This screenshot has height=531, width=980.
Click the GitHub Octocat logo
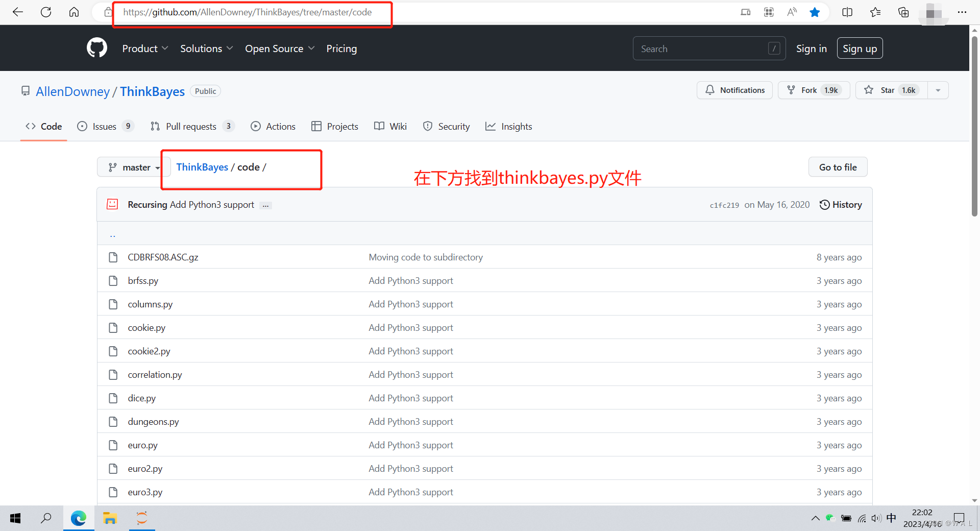pos(97,48)
